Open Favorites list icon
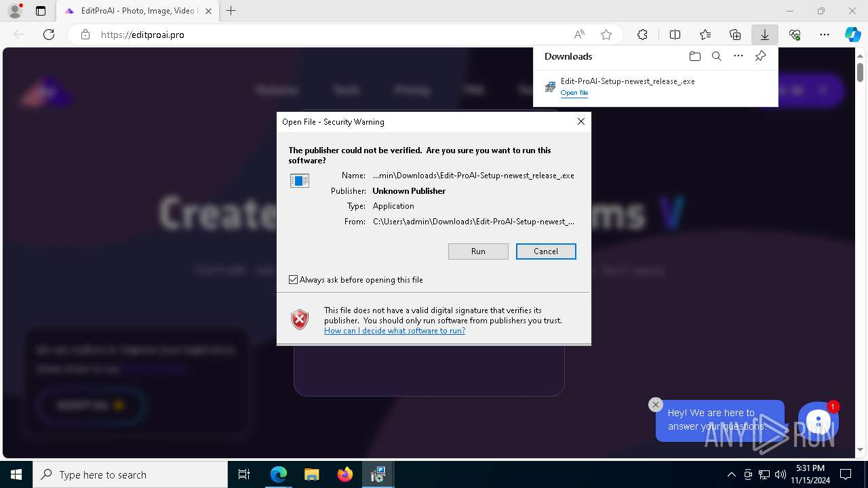This screenshot has width=868, height=488. pyautogui.click(x=705, y=35)
